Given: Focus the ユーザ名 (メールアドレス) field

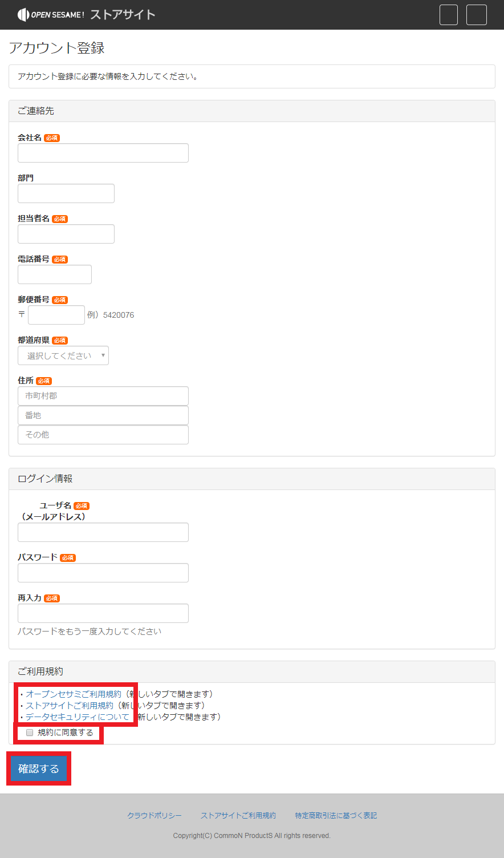Looking at the screenshot, I should [103, 532].
